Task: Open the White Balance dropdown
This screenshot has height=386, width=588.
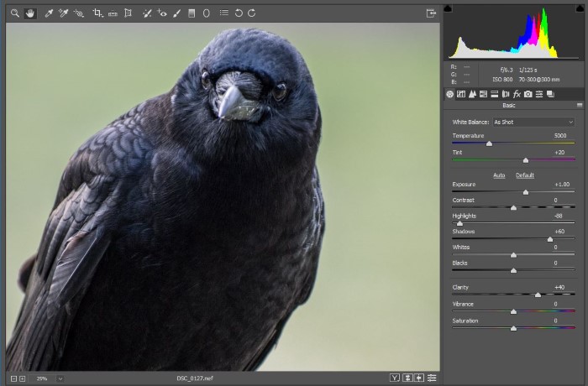Action: pos(533,122)
